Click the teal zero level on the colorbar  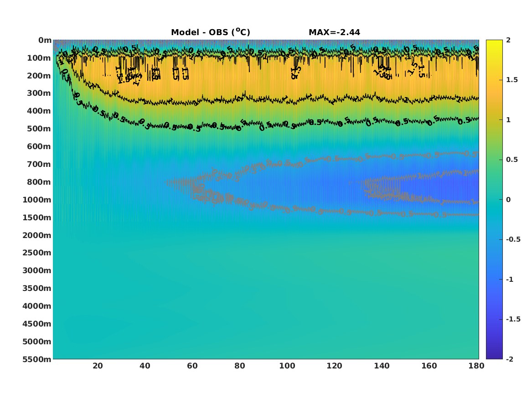point(494,200)
